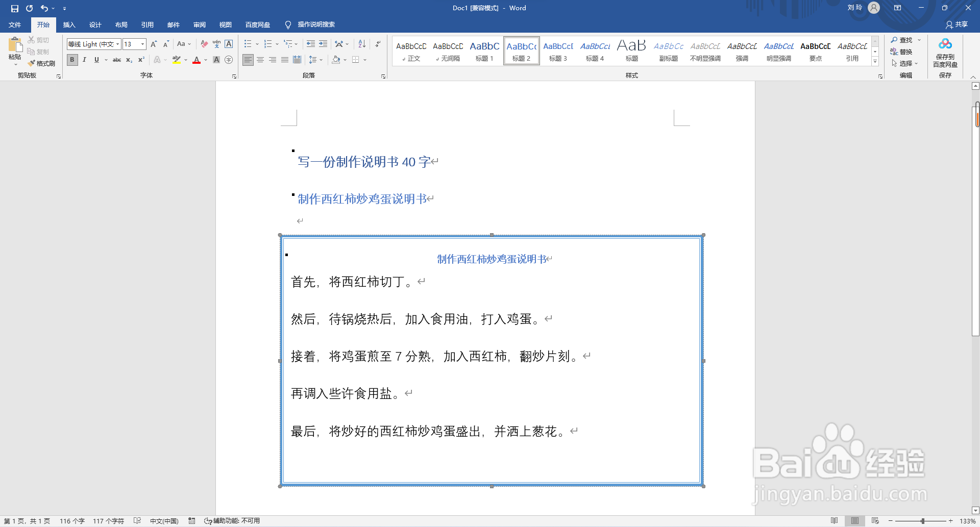
Task: Click the Share (共享) button
Action: pos(957,24)
